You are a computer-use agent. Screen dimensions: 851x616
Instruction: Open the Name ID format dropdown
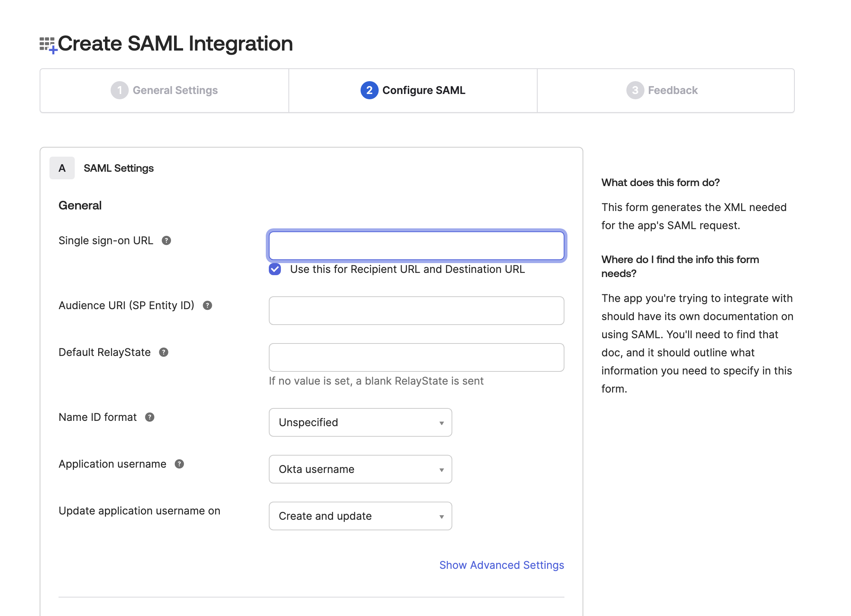[360, 422]
